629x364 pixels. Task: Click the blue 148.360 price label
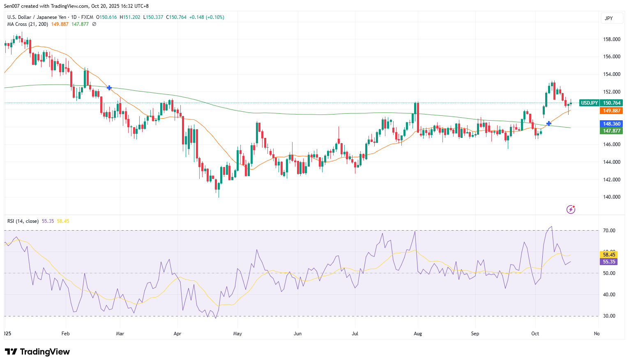pyautogui.click(x=611, y=124)
